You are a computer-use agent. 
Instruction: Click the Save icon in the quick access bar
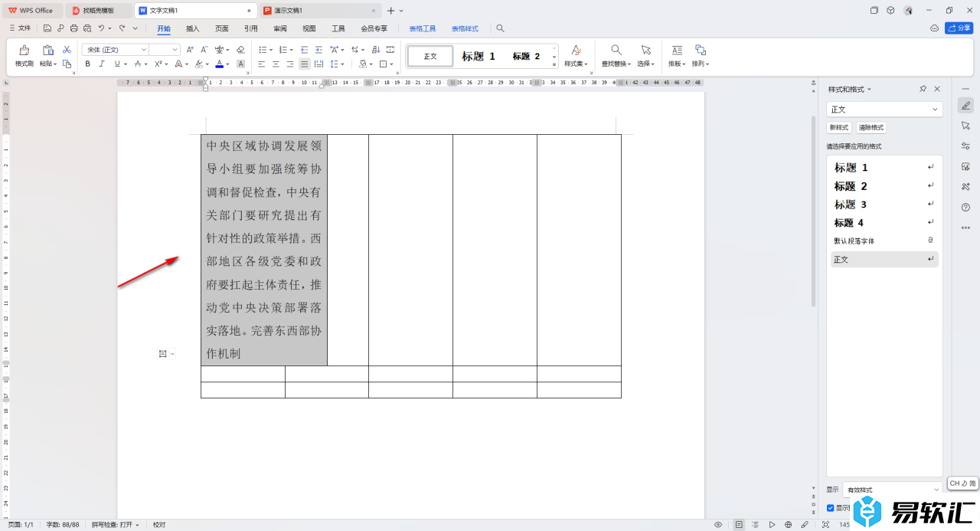[47, 28]
